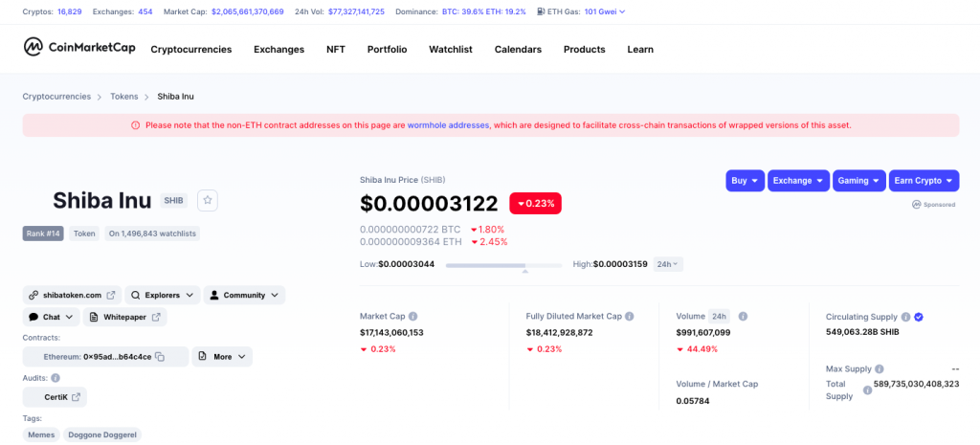Click the Volume 24h info icon
This screenshot has width=980, height=445.
tap(743, 316)
